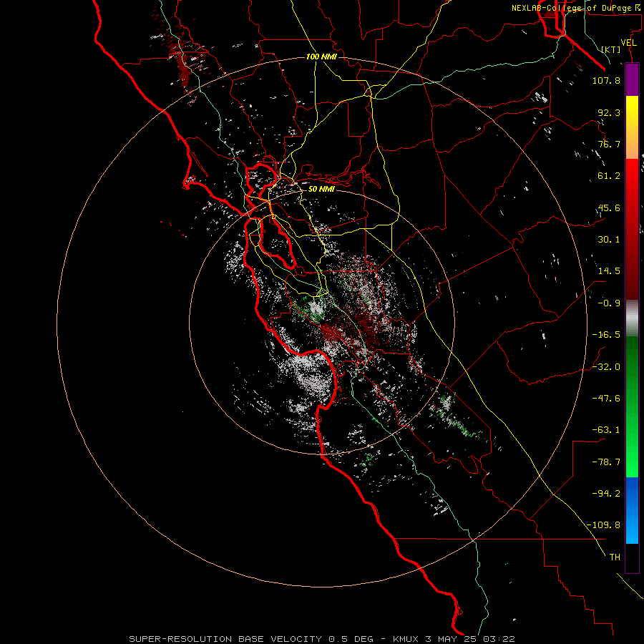Viewport: 644px width, 644px height.
Task: Click the 3 MAY 25 03:22 timestamp
Action: coord(472,639)
